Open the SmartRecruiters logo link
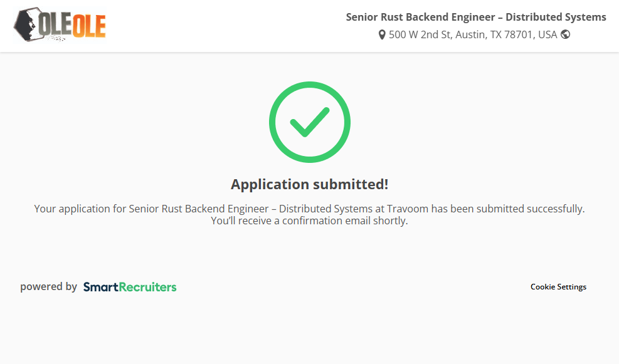The width and height of the screenshot is (619, 364). (x=130, y=287)
